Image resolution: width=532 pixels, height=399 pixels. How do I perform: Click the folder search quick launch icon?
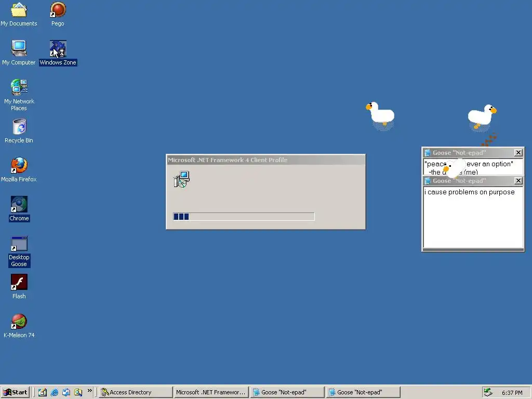(78, 392)
